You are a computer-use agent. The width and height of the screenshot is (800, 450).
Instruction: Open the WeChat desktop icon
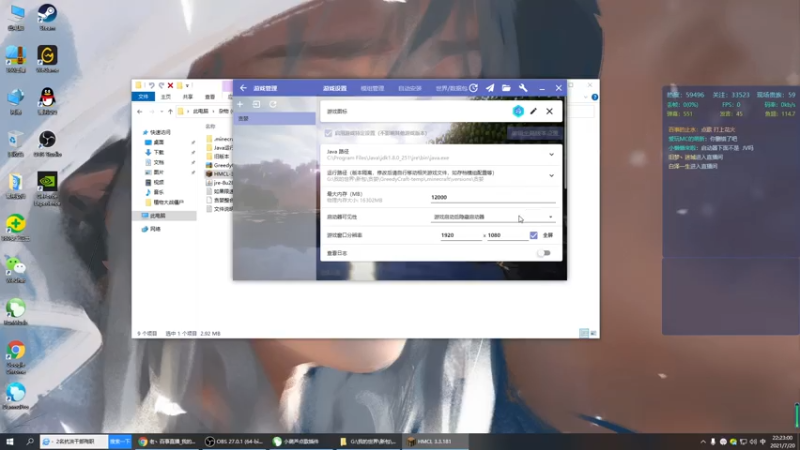click(x=15, y=268)
